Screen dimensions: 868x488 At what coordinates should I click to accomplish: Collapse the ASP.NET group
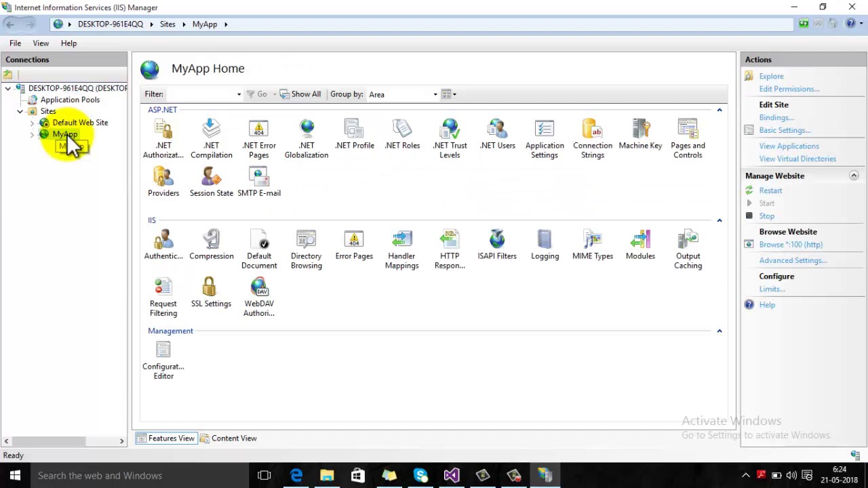[x=719, y=110]
